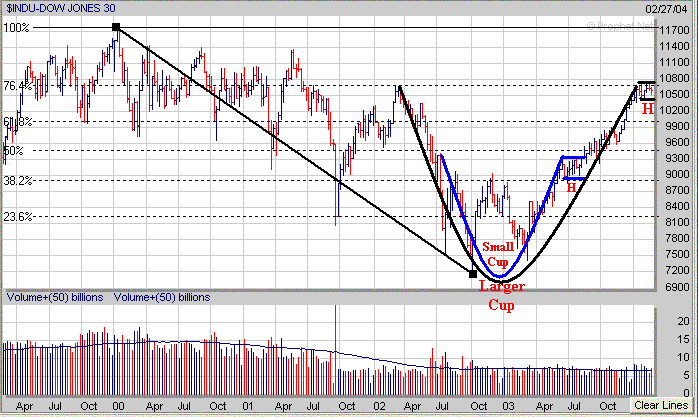Viewport: 698px width, 417px height.
Task: Click the 10800 price axis label
Action: click(x=674, y=78)
